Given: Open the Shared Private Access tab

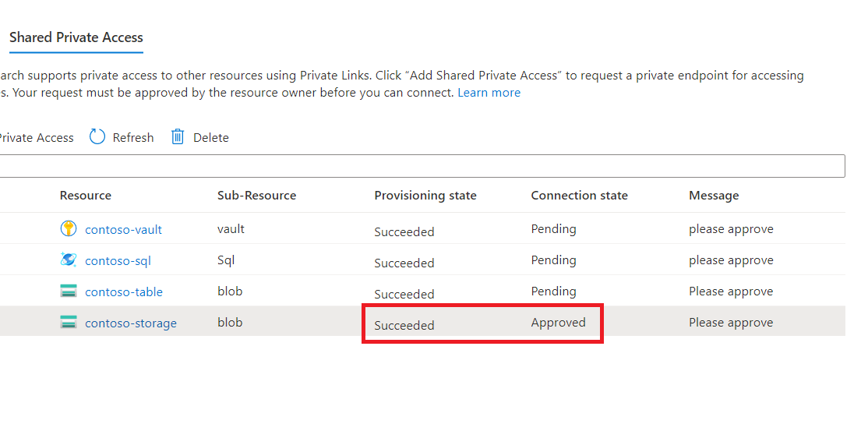Looking at the screenshot, I should (76, 37).
